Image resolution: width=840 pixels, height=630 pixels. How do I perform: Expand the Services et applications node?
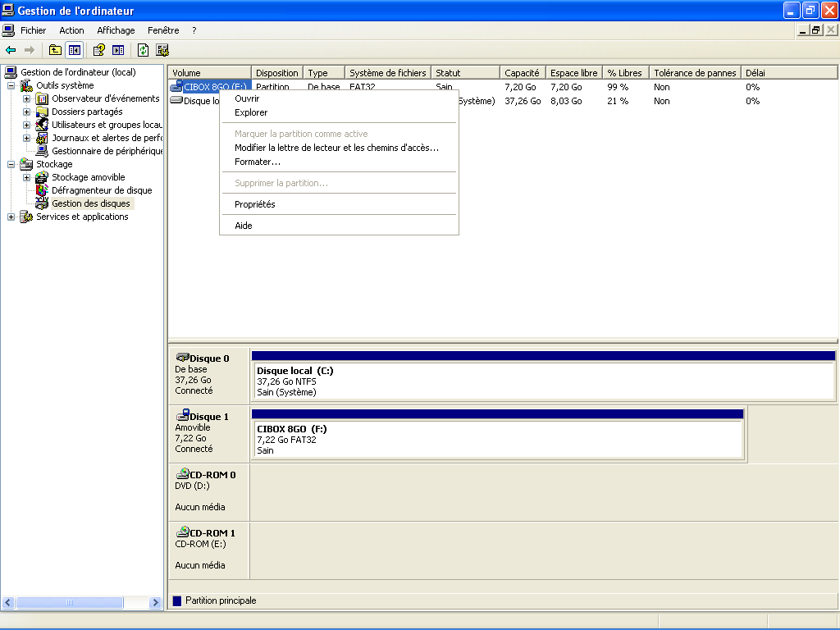pos(11,217)
